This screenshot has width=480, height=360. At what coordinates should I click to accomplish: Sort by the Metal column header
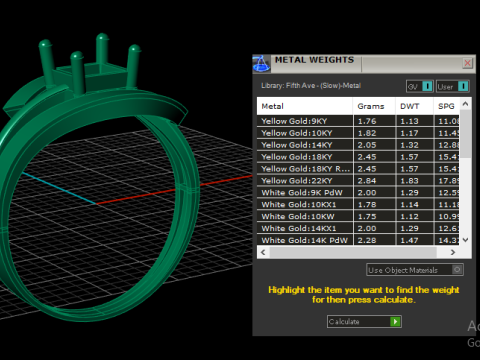tap(305, 106)
